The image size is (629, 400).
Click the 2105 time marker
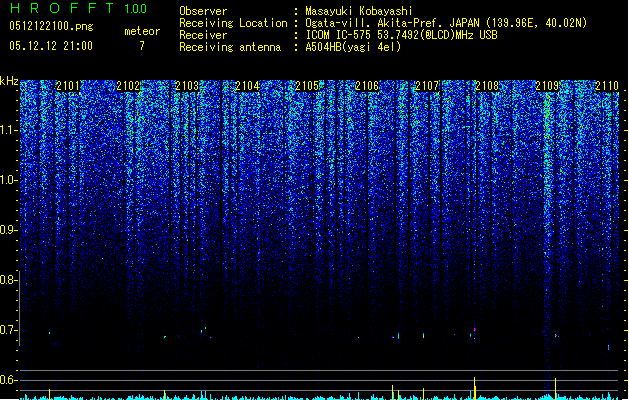point(307,86)
